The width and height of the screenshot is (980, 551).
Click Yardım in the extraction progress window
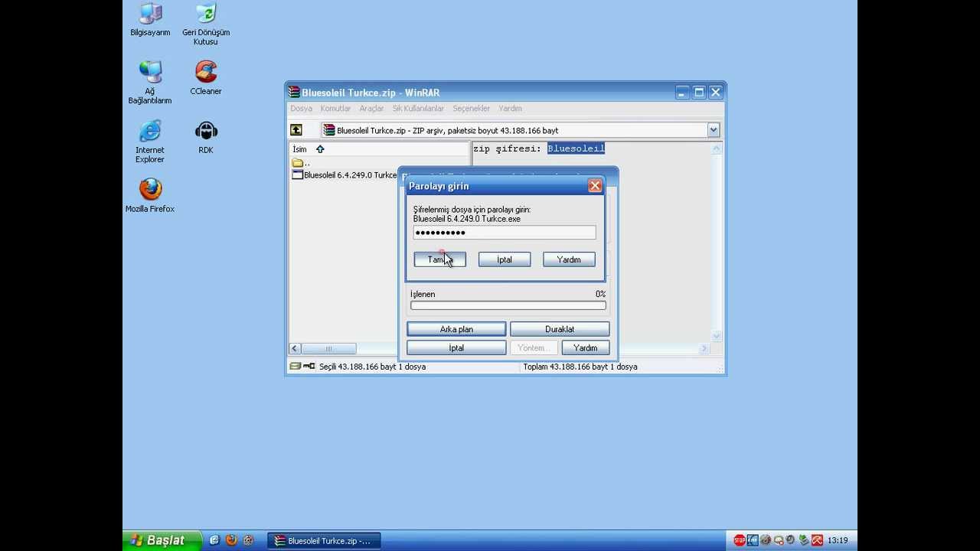586,347
